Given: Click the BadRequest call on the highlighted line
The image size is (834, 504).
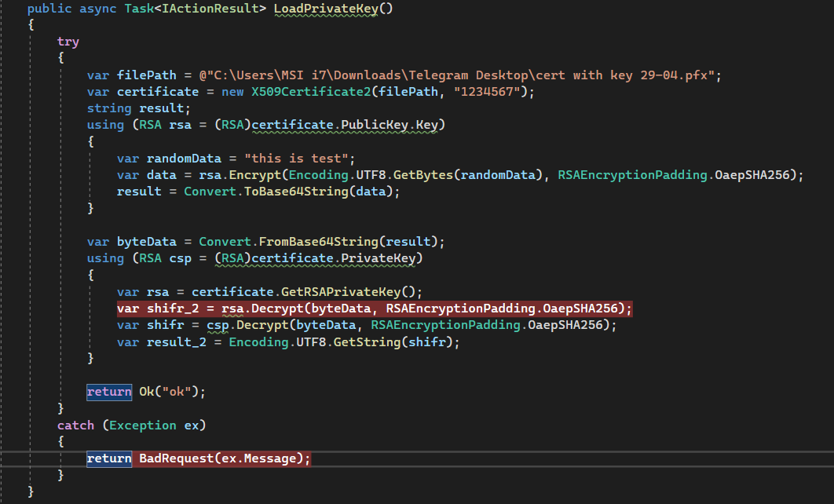Looking at the screenshot, I should coord(176,458).
